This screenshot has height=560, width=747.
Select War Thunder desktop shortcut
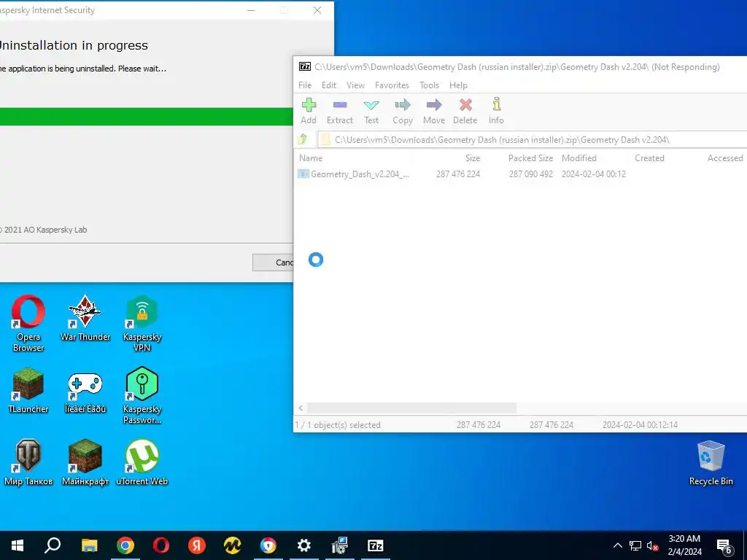point(85,318)
